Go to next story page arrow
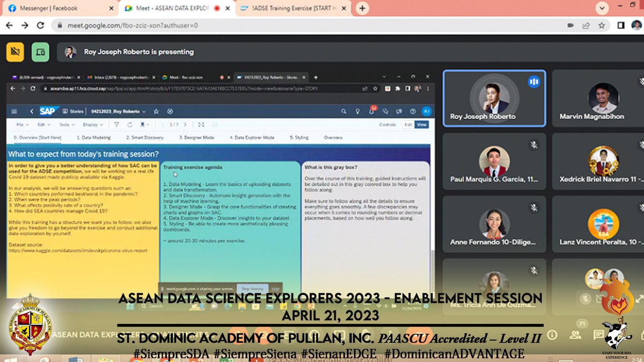Image resolution: width=644 pixels, height=362 pixels. [x=185, y=125]
